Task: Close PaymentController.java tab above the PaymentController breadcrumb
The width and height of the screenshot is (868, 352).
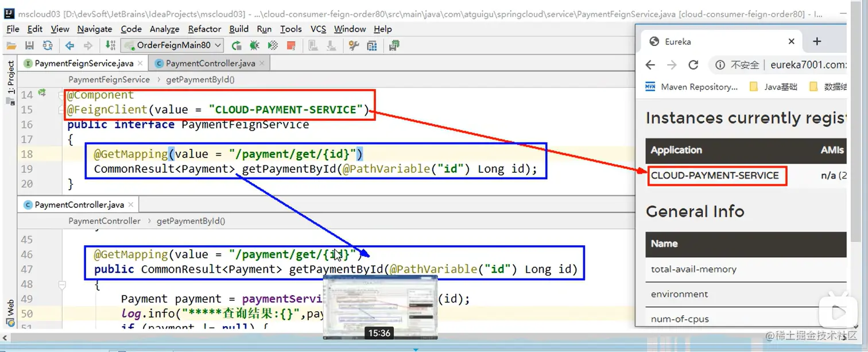Action: pos(131,204)
